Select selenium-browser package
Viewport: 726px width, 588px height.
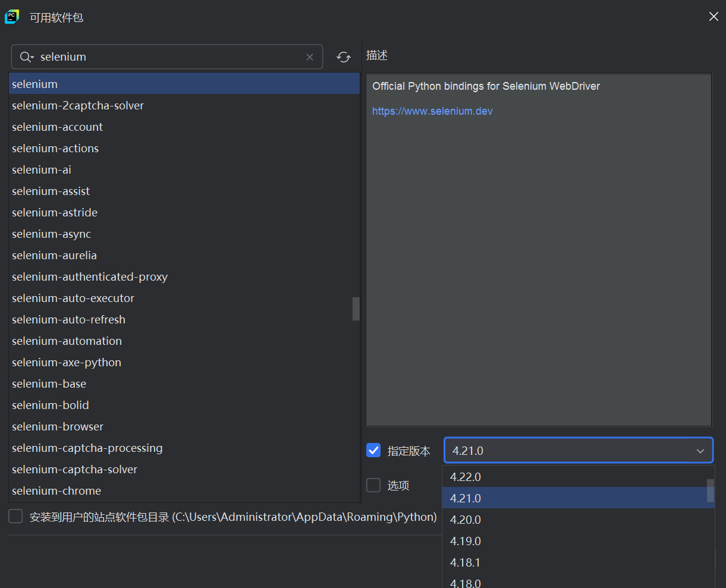click(x=184, y=426)
